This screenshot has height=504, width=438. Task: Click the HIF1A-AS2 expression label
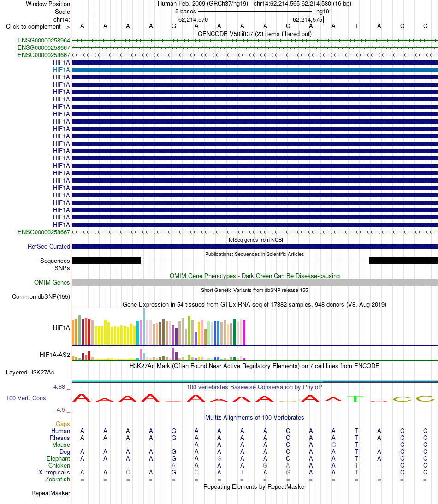[x=54, y=355]
